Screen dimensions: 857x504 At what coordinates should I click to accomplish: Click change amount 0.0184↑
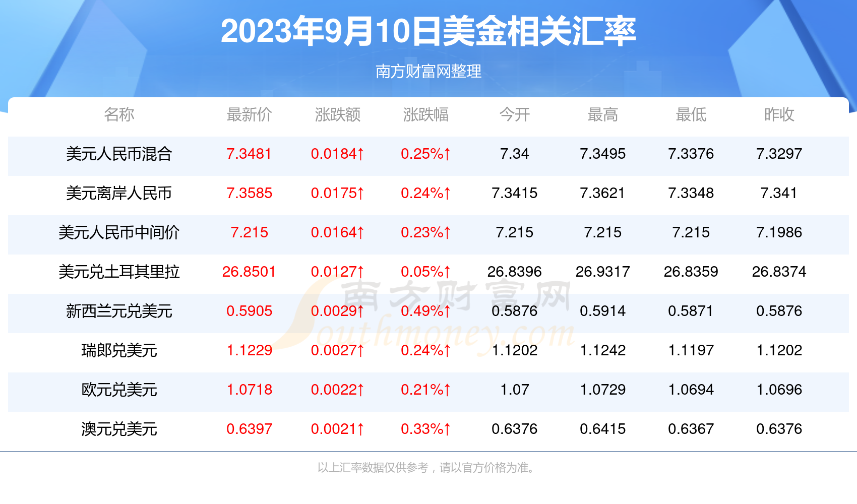(338, 154)
